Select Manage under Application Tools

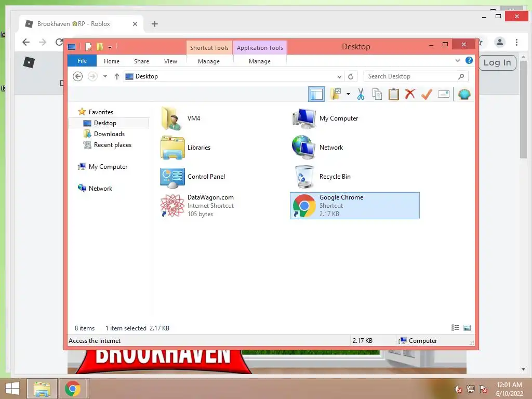[260, 61]
